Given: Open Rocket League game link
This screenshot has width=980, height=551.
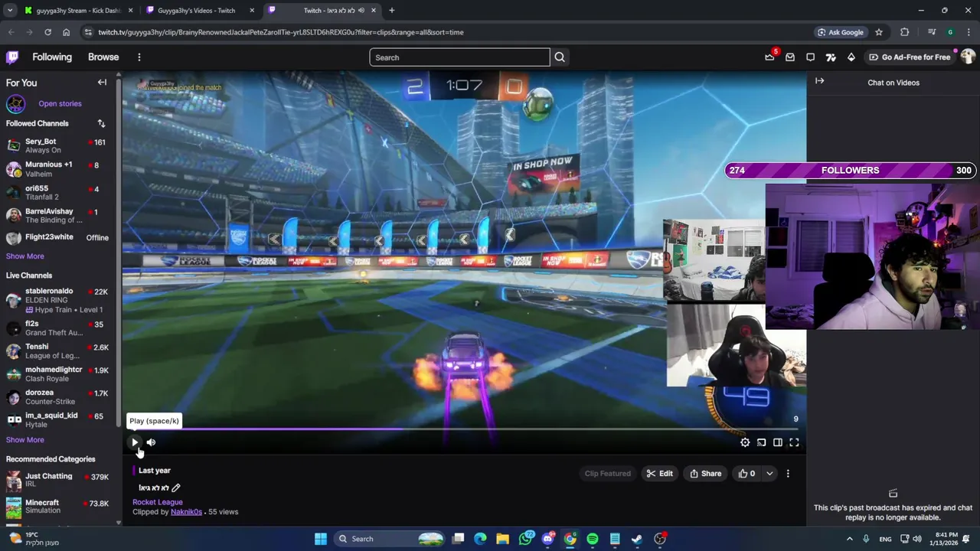Looking at the screenshot, I should click(158, 502).
